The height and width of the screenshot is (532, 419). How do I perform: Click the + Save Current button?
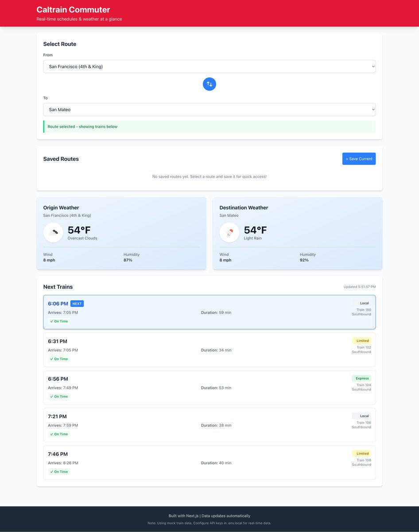point(359,159)
